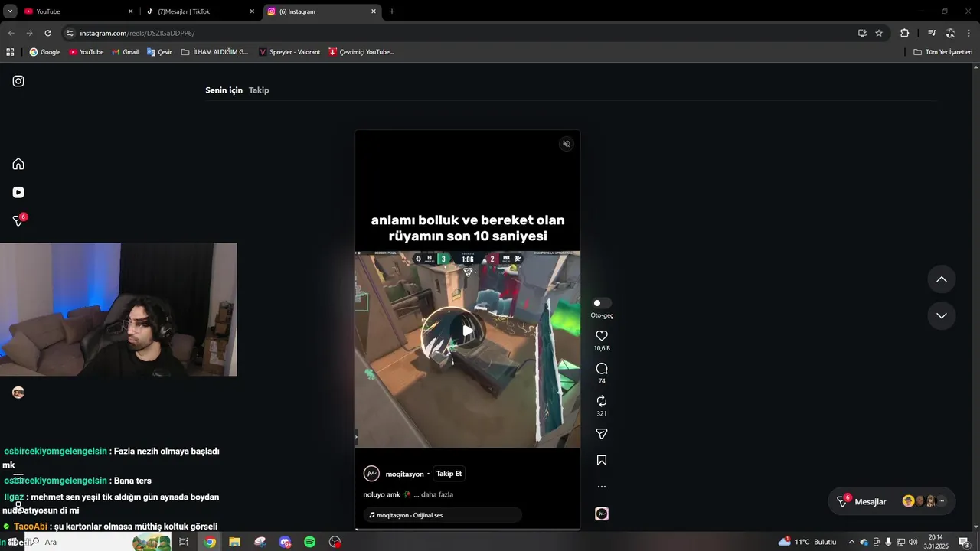Like the reel with the heart
This screenshot has width=980, height=551.
tap(602, 336)
